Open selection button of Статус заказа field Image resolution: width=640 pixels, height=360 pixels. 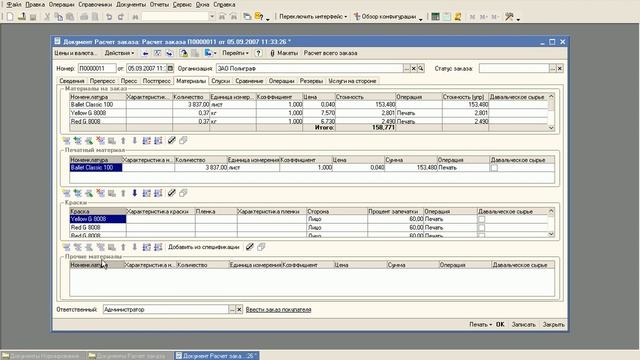(552, 69)
